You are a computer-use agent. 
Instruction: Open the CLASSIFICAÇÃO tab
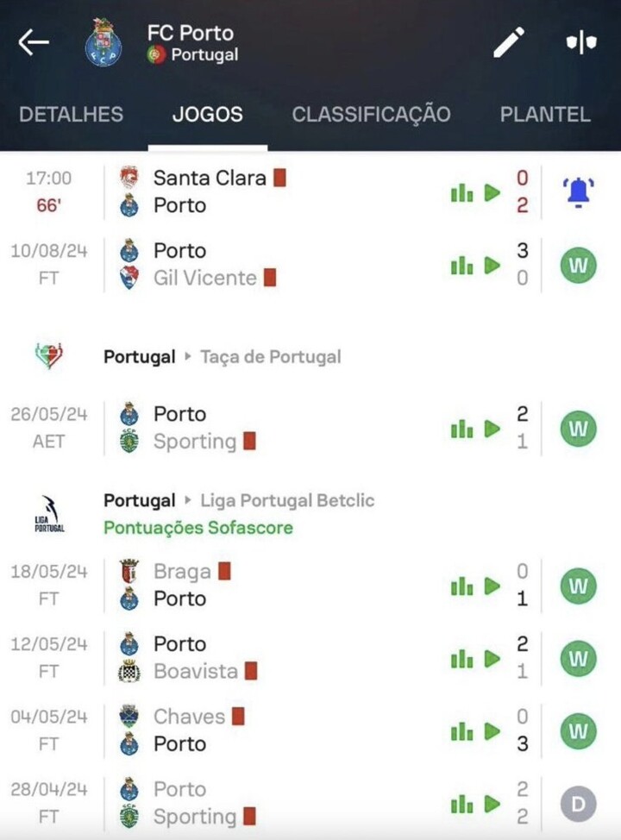tap(371, 115)
